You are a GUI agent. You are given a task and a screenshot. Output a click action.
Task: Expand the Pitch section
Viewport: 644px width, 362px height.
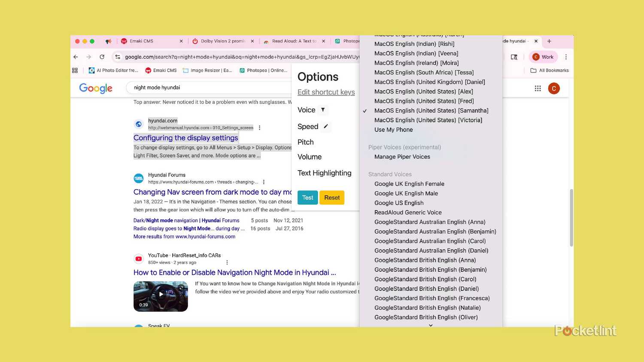(x=305, y=142)
